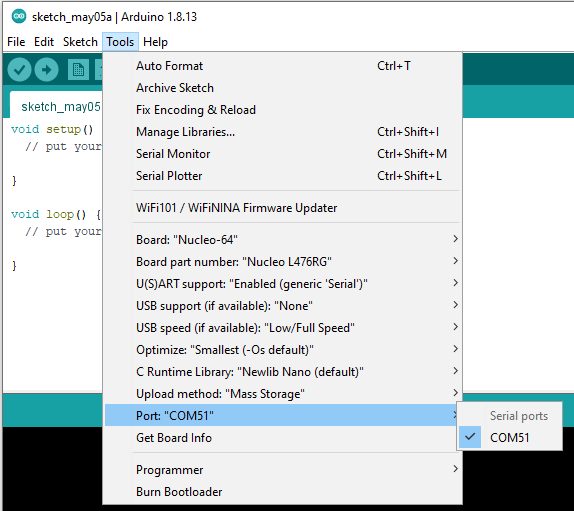Click the New sketch document icon
This screenshot has width=574, height=511.
[x=78, y=70]
